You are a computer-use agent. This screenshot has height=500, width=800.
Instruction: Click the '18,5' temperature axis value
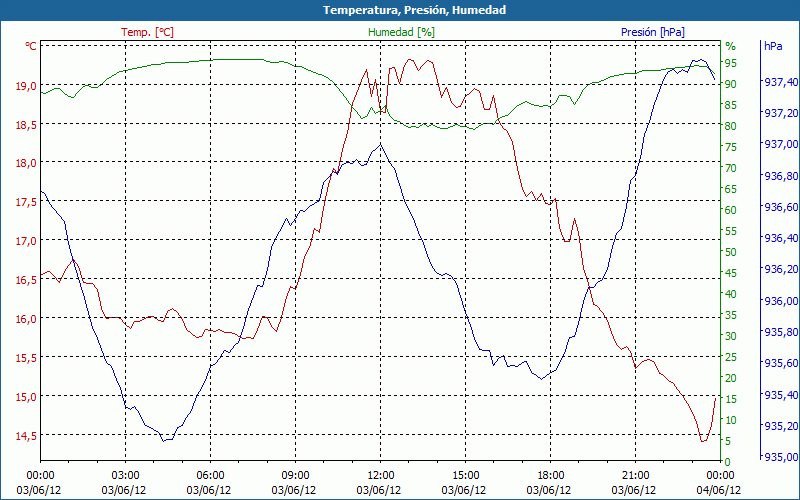(26, 125)
